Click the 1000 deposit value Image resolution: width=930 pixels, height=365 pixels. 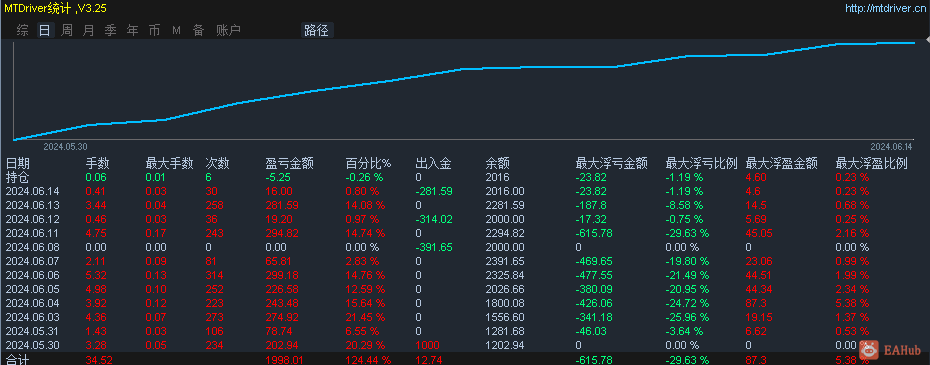(x=427, y=345)
